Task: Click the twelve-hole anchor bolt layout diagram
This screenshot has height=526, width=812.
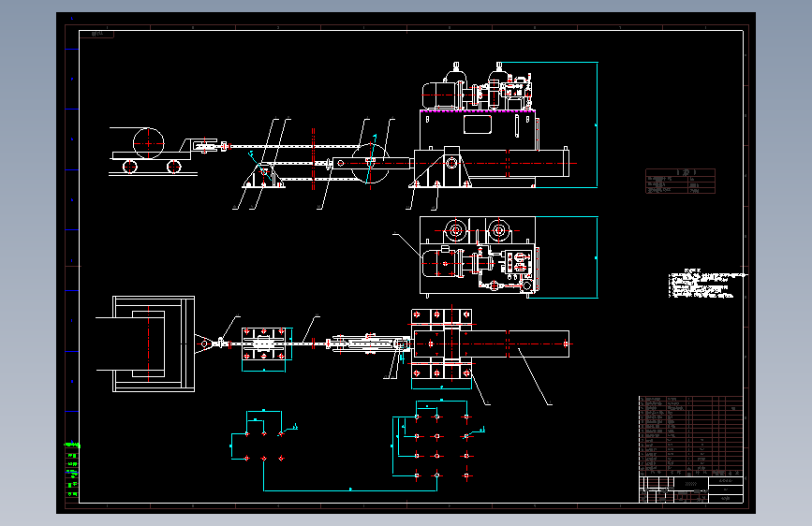Action: tap(438, 440)
